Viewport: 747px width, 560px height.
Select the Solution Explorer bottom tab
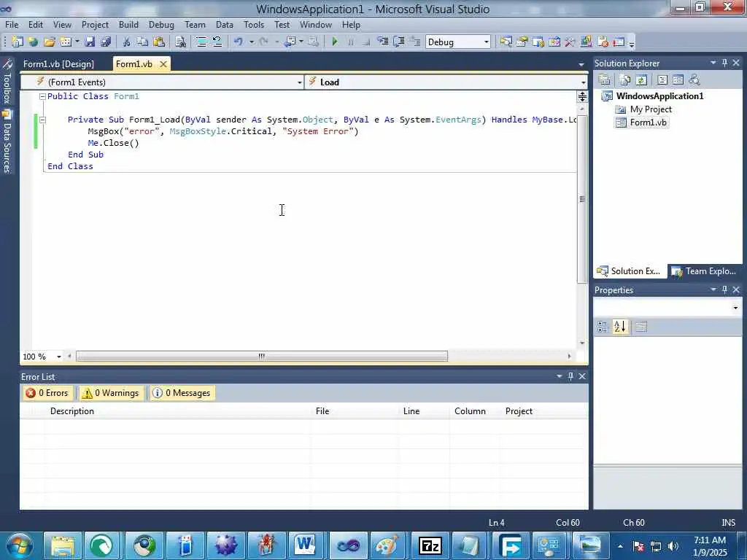coord(630,271)
